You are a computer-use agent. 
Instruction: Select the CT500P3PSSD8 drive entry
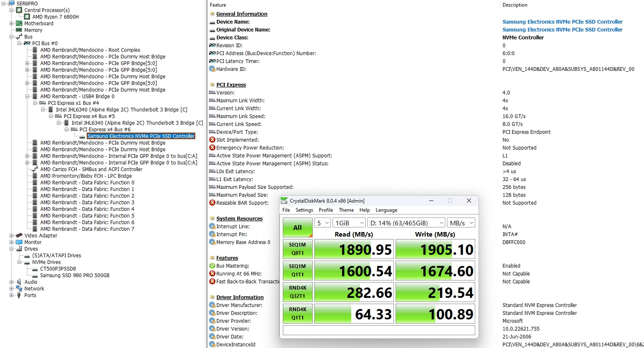coord(58,268)
